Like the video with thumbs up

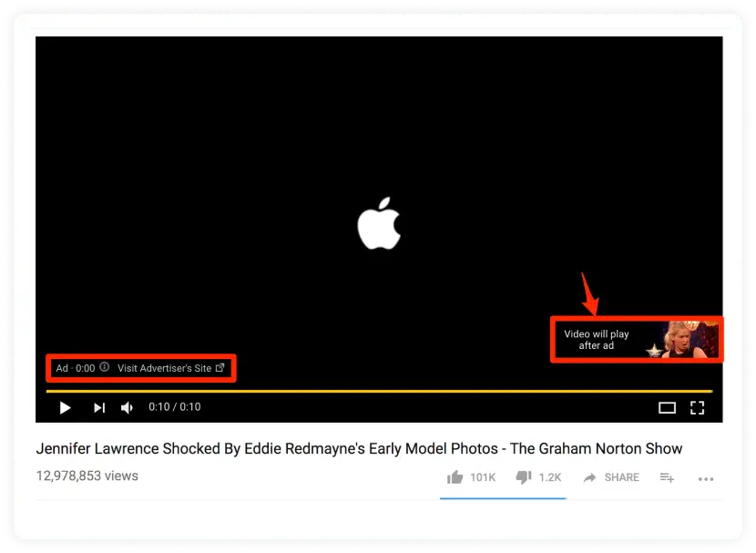[455, 477]
